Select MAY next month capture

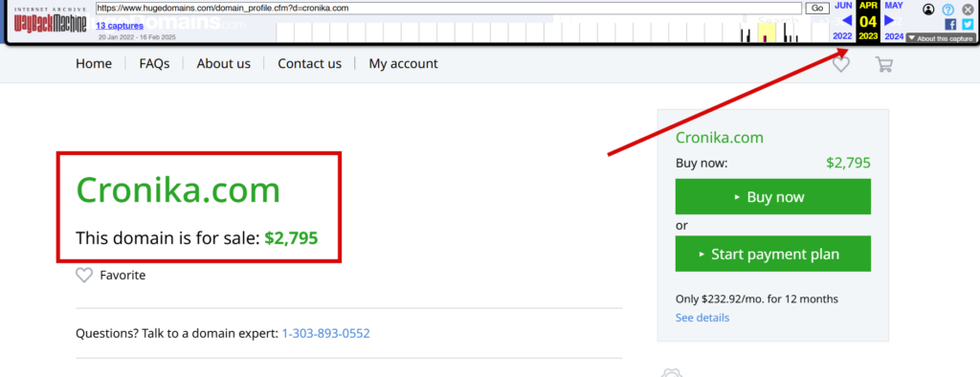(894, 5)
